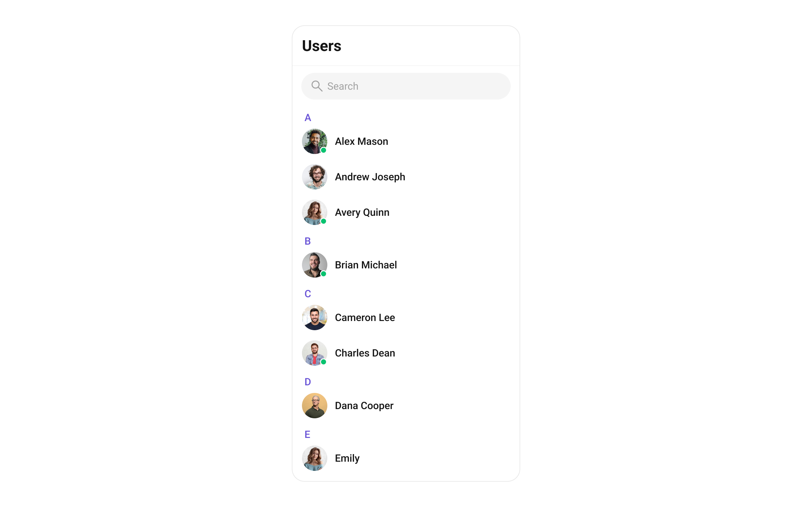Click the section letter B header
The height and width of the screenshot is (507, 812).
[x=307, y=241]
